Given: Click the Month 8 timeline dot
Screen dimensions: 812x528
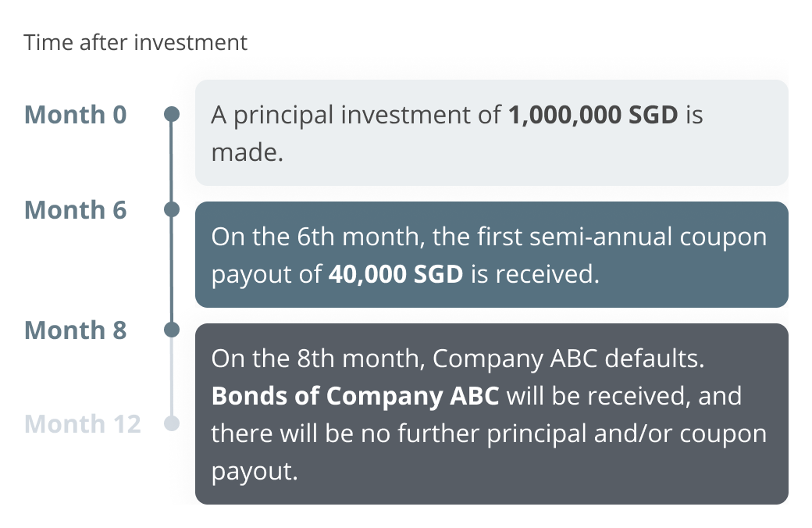Looking at the screenshot, I should coord(172,330).
